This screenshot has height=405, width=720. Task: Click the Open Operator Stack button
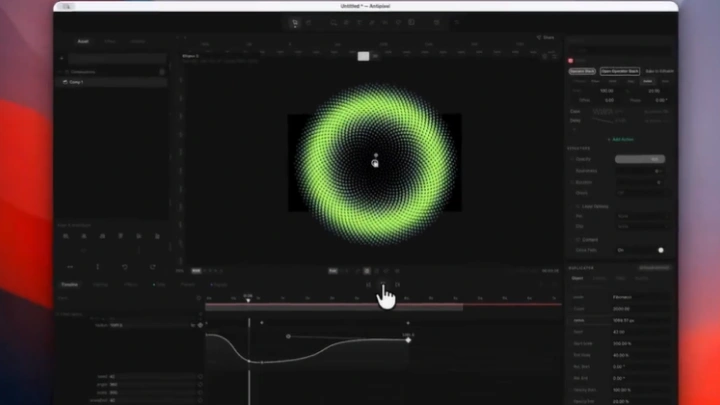pos(620,72)
